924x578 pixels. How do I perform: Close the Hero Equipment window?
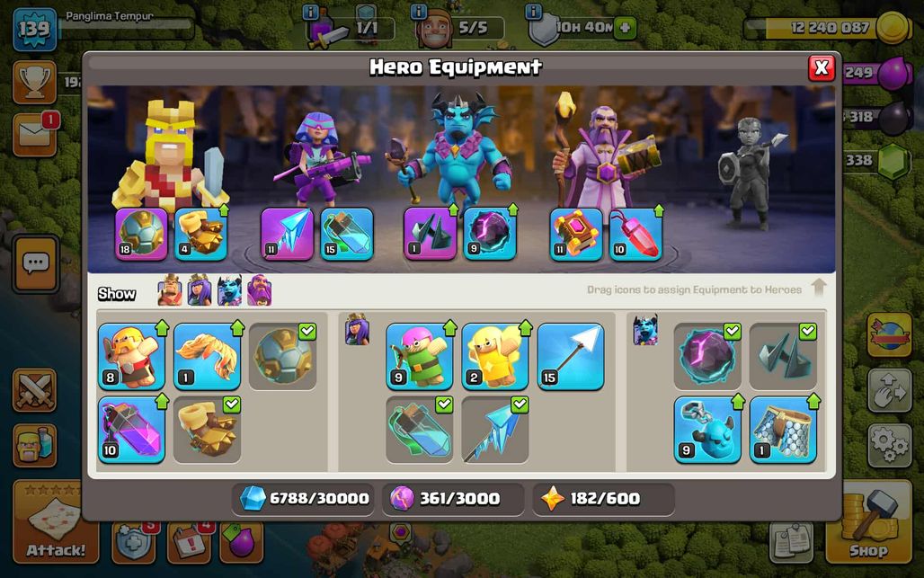click(x=821, y=67)
